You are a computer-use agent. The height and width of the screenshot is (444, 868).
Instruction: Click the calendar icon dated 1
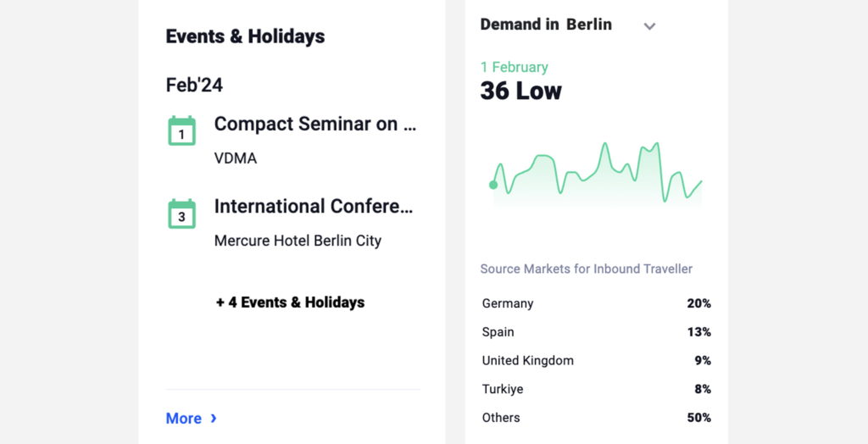pos(181,130)
